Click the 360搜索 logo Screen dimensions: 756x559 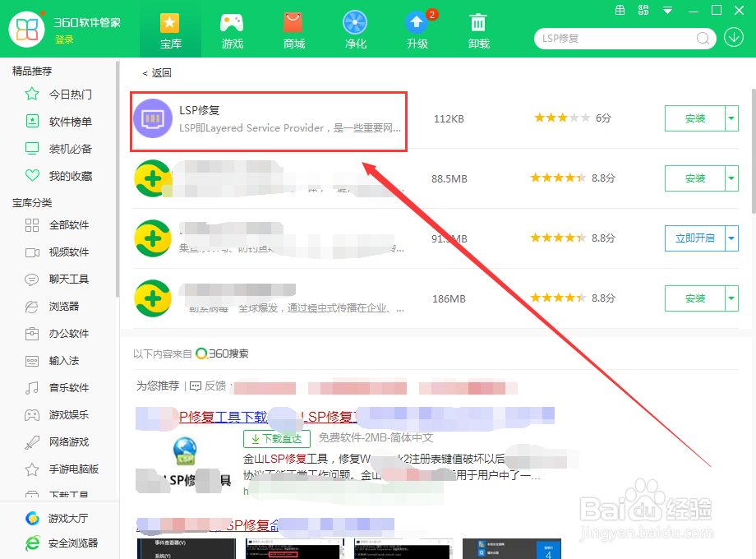click(222, 354)
